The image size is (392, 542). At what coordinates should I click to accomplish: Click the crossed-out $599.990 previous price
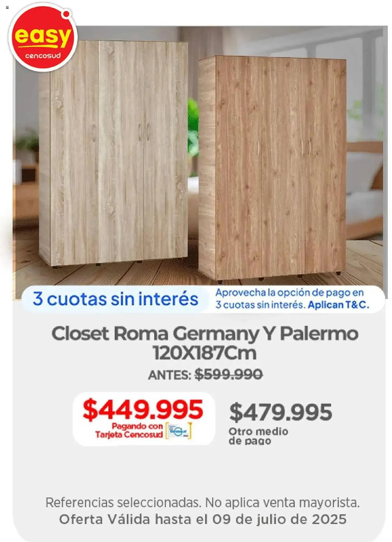pyautogui.click(x=229, y=375)
